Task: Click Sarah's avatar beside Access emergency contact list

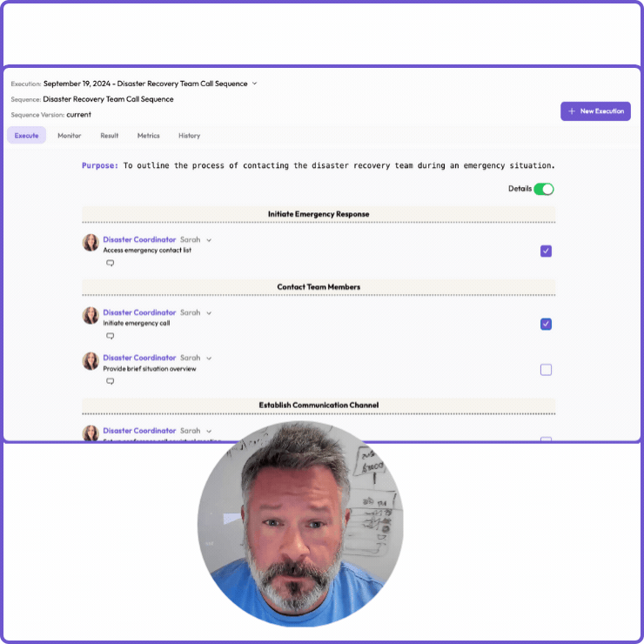Action: point(91,243)
